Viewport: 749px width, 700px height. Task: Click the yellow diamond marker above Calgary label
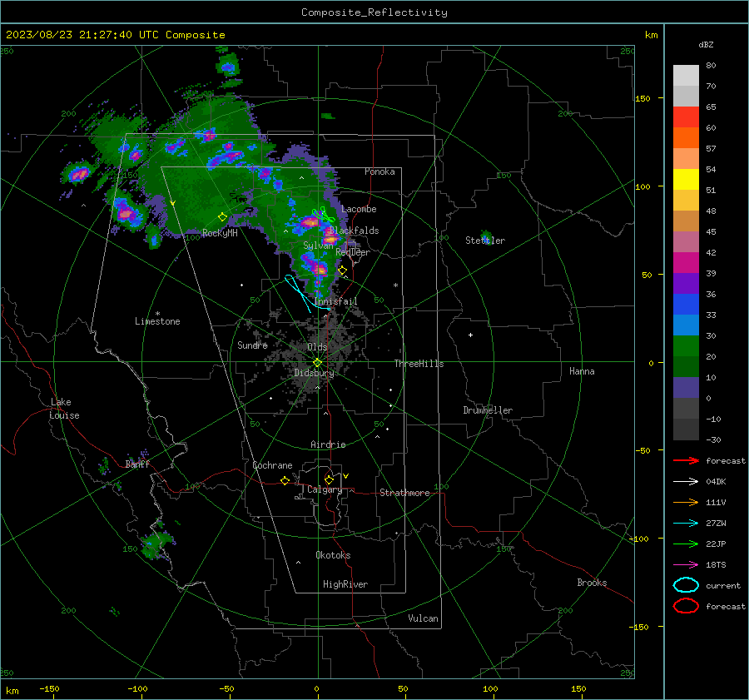coord(329,479)
